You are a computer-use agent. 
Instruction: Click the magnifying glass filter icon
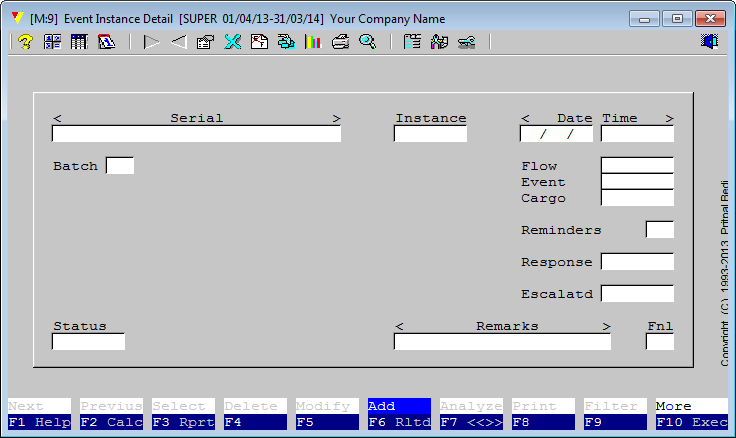(x=368, y=42)
